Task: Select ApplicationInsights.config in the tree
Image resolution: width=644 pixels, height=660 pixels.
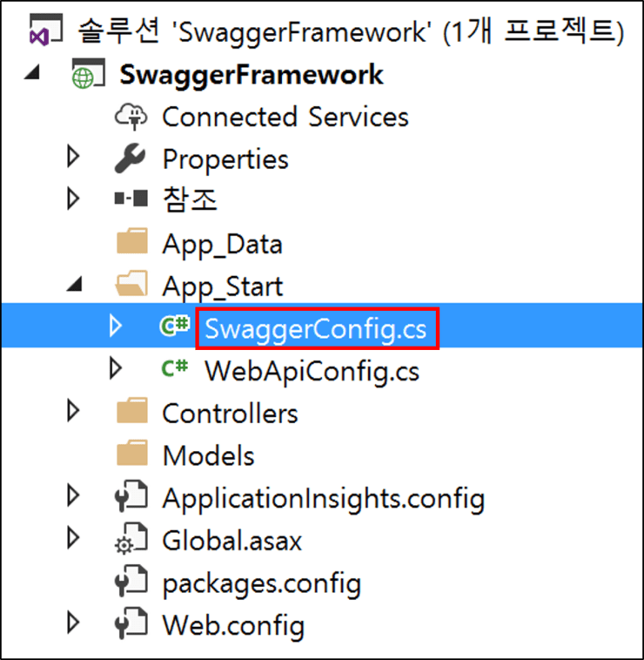Action: pyautogui.click(x=323, y=499)
